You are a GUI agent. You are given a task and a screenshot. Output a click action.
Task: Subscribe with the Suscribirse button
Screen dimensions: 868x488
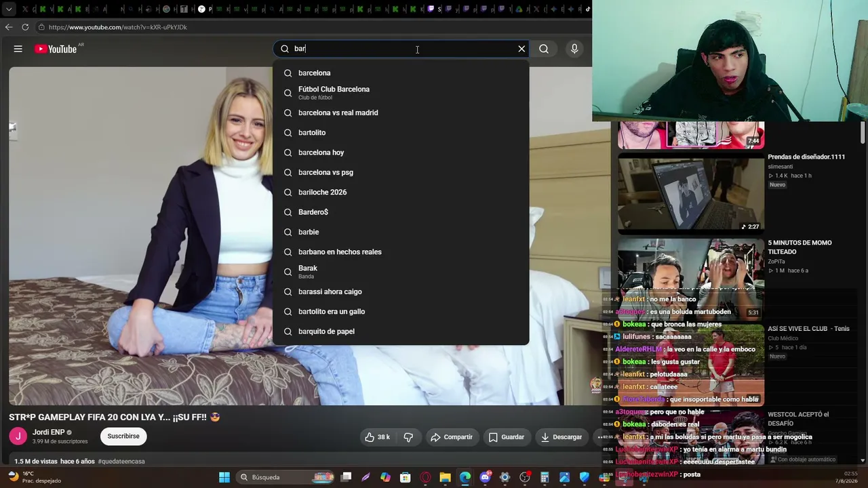[x=123, y=436]
